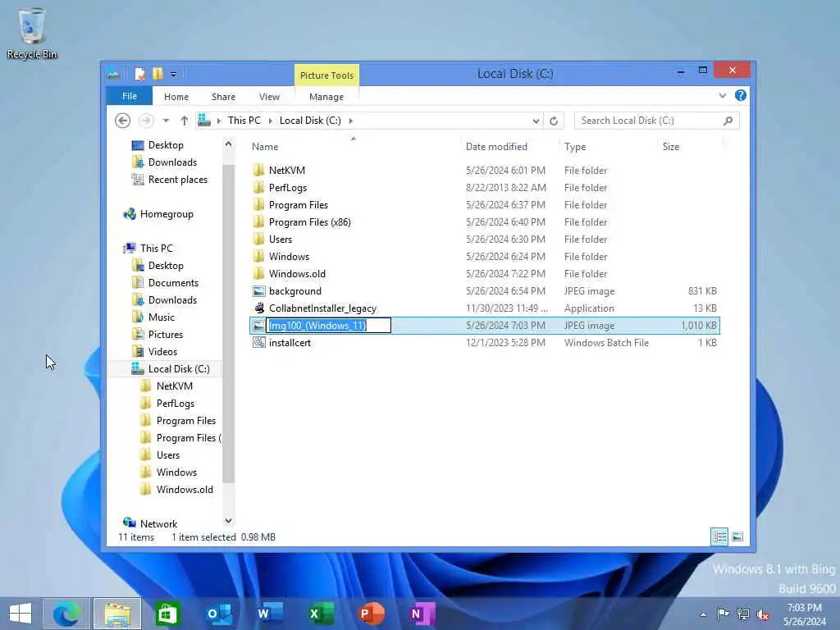
Task: Open the address bar history dropdown
Action: point(536,121)
